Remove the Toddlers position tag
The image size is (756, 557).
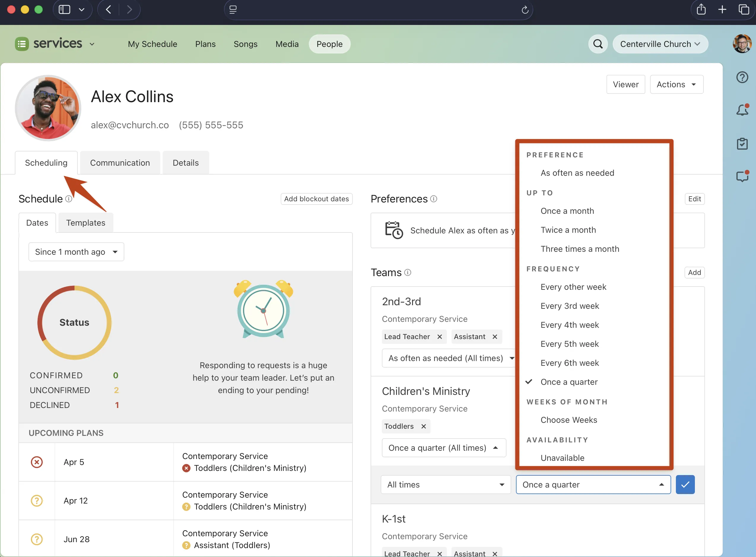coord(423,426)
